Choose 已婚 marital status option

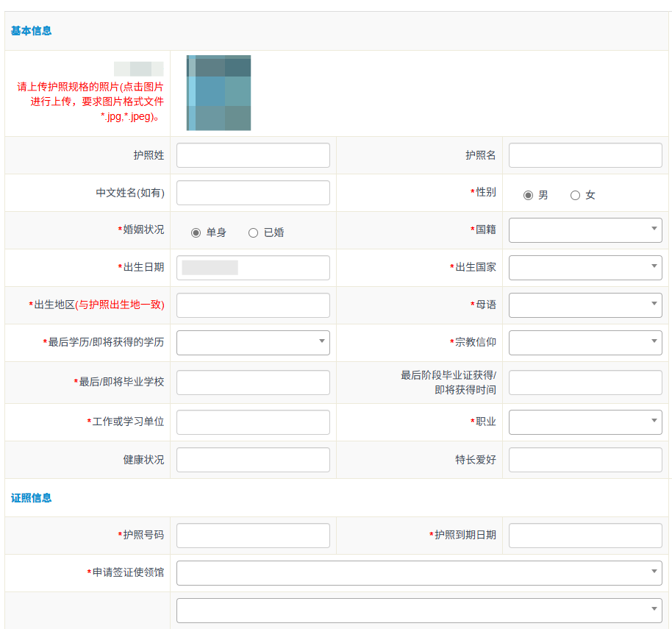pos(253,232)
